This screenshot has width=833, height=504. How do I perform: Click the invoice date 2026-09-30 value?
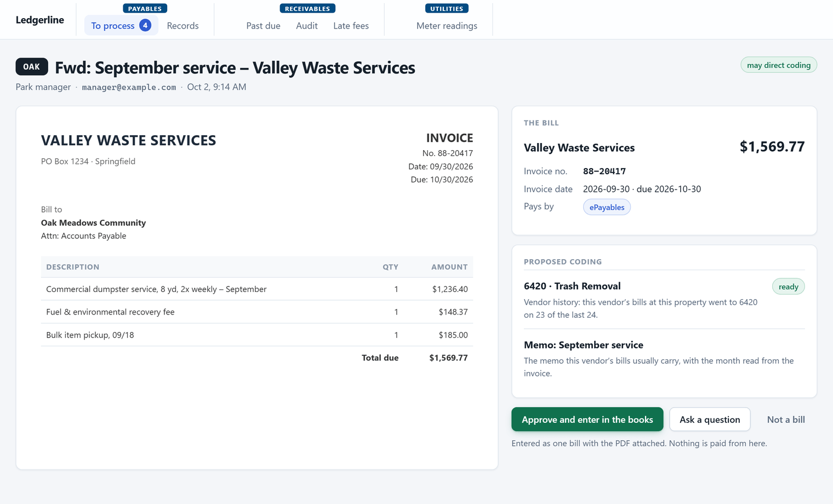click(606, 189)
